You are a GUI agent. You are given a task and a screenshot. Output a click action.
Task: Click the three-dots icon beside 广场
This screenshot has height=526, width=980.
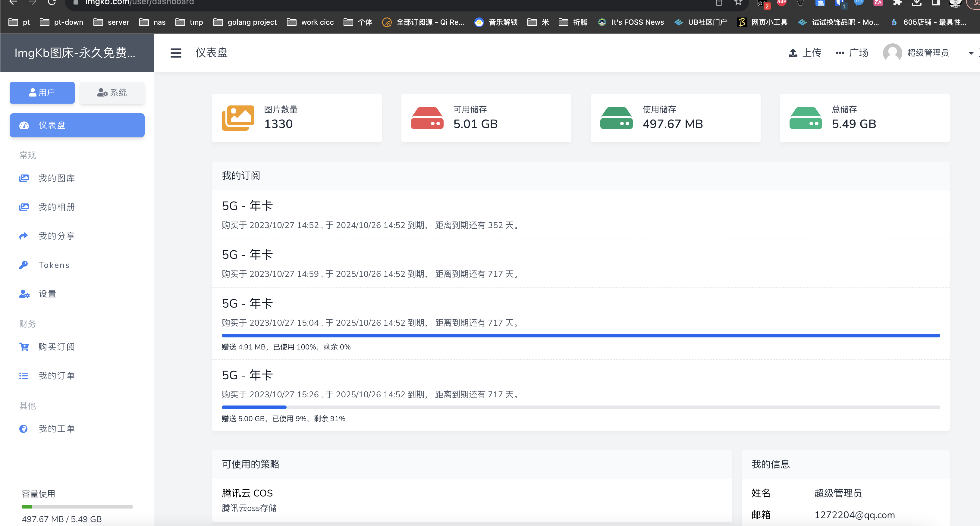840,53
